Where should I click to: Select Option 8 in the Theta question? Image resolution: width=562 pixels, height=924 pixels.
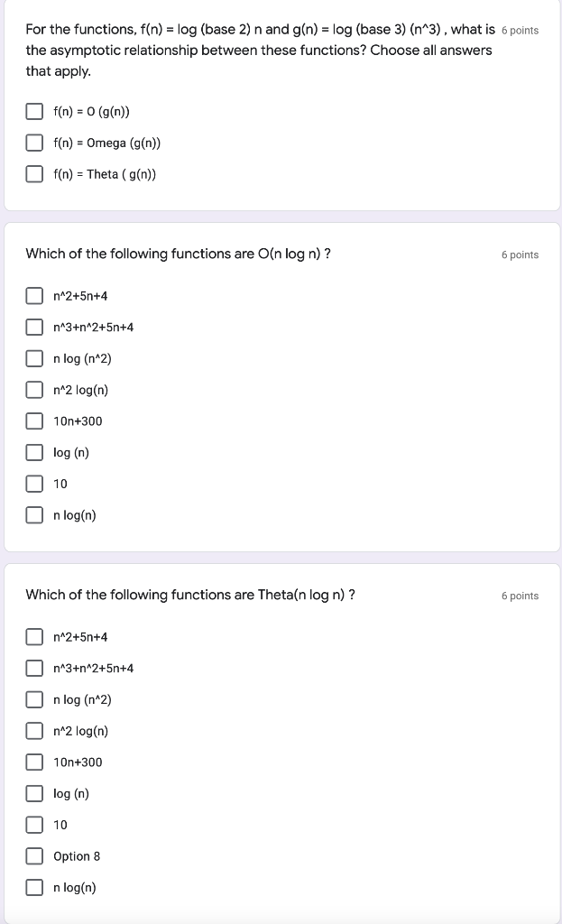click(34, 855)
